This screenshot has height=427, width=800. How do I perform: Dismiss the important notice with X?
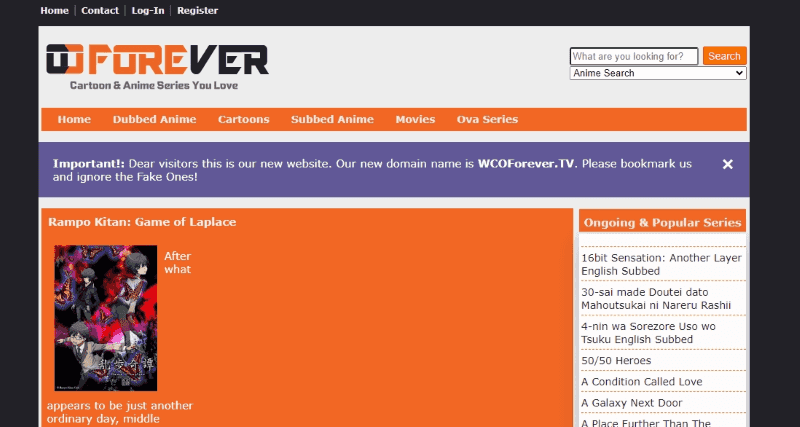click(x=728, y=164)
